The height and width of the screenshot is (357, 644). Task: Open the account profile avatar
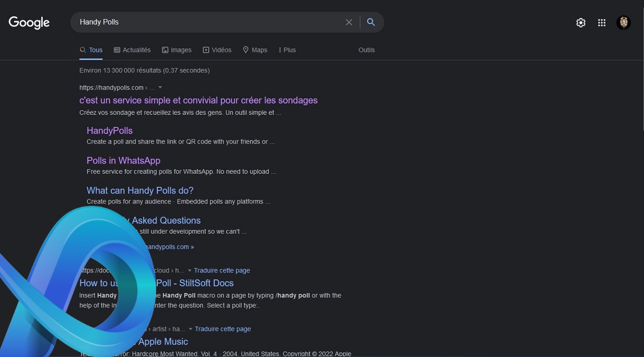click(623, 23)
